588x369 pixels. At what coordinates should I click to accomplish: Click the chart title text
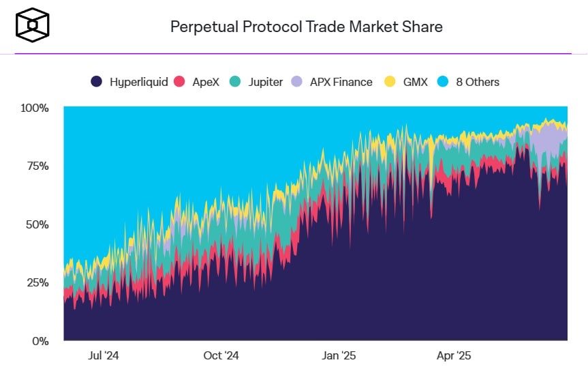pos(306,27)
